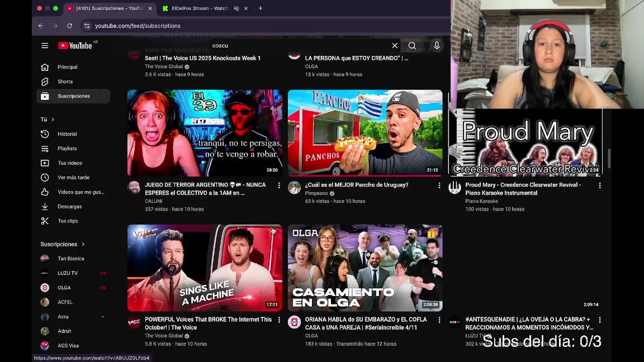Select Suscripciones in the sidebar

point(73,96)
